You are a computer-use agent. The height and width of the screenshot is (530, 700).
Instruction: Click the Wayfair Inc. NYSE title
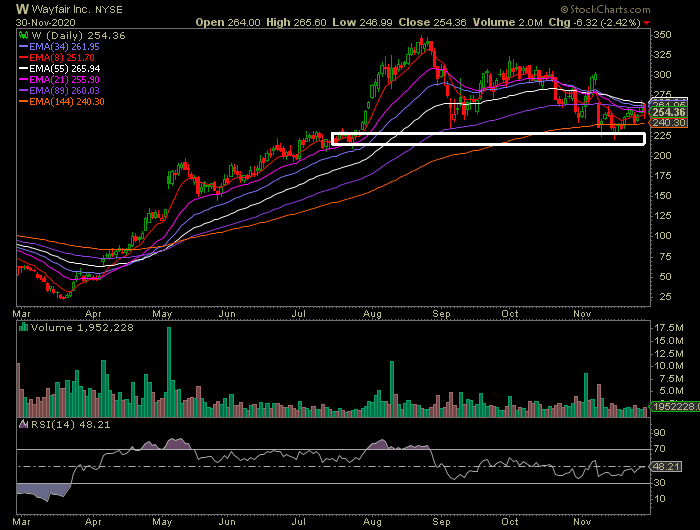(x=69, y=9)
